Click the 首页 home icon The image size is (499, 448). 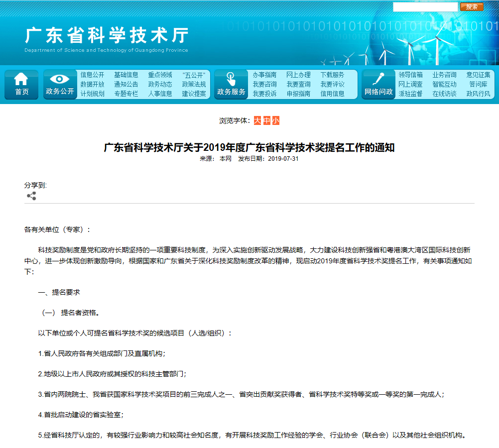click(x=21, y=84)
